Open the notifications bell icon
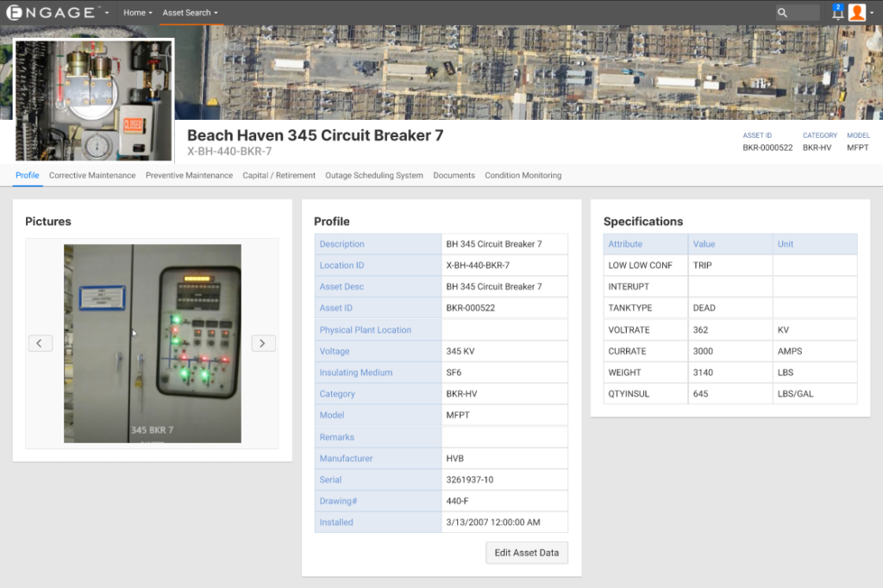 click(837, 13)
